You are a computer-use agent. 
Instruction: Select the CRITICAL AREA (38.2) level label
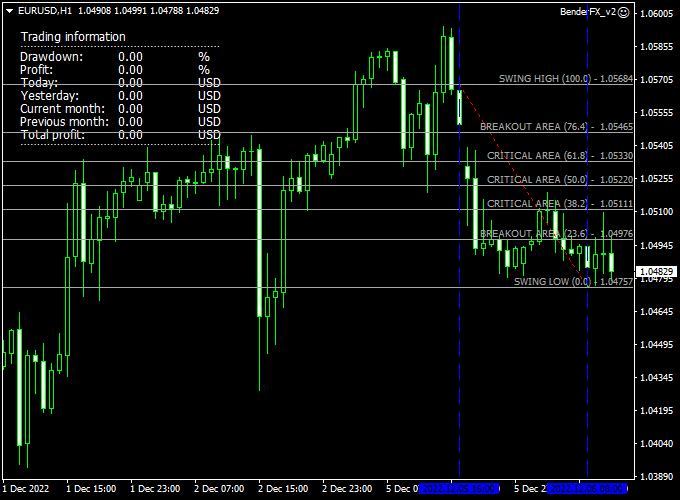pyautogui.click(x=560, y=204)
